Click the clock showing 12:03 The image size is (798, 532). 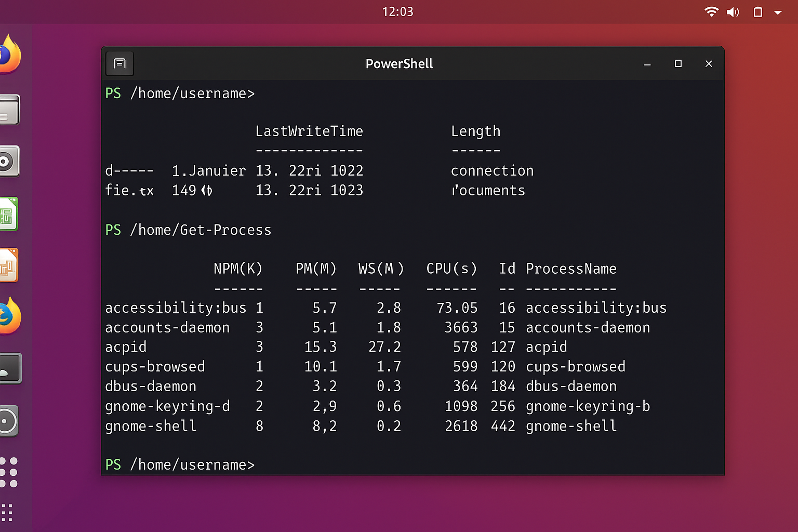point(398,11)
